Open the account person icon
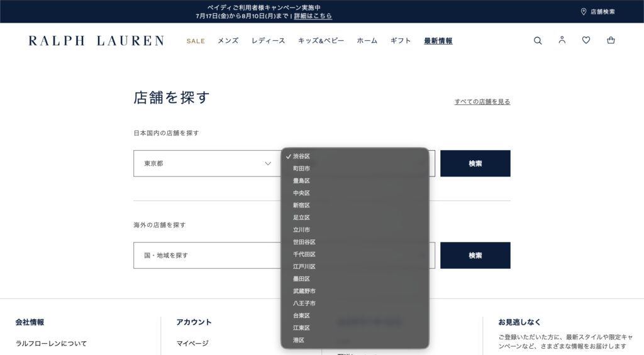 pyautogui.click(x=562, y=40)
